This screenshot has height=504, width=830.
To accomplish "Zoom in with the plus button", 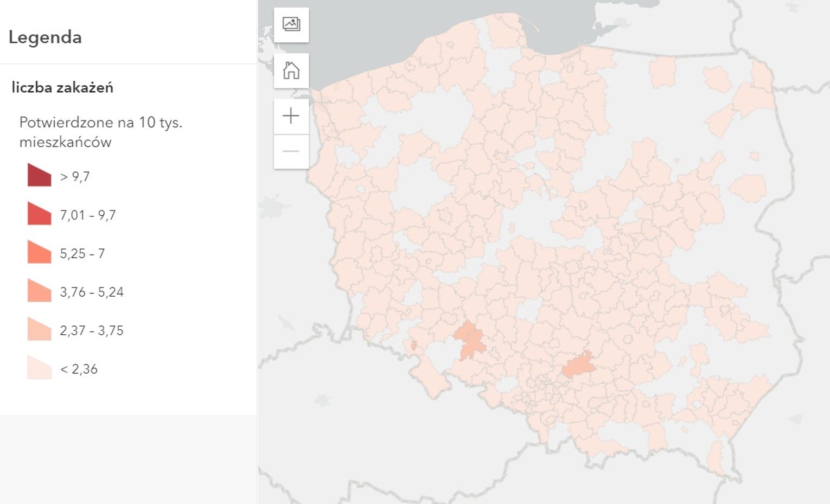I will click(x=291, y=116).
